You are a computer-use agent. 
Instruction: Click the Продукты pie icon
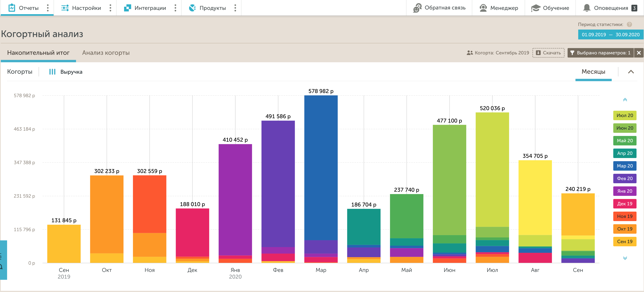192,8
